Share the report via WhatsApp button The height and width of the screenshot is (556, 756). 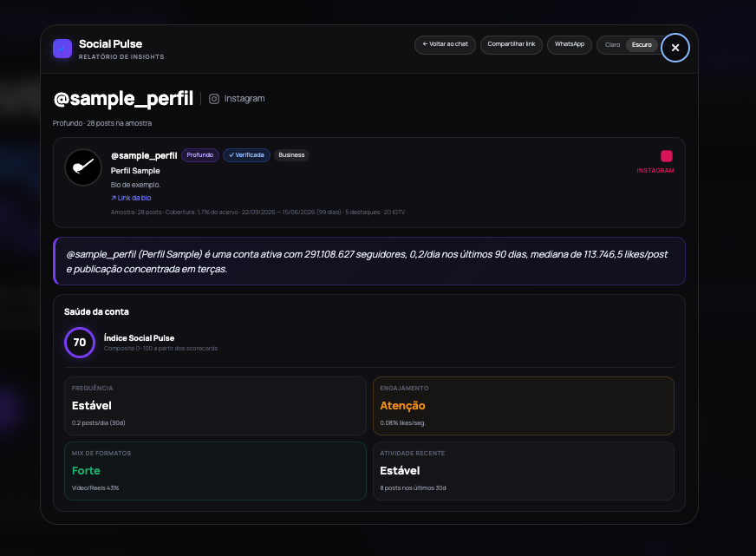570,44
